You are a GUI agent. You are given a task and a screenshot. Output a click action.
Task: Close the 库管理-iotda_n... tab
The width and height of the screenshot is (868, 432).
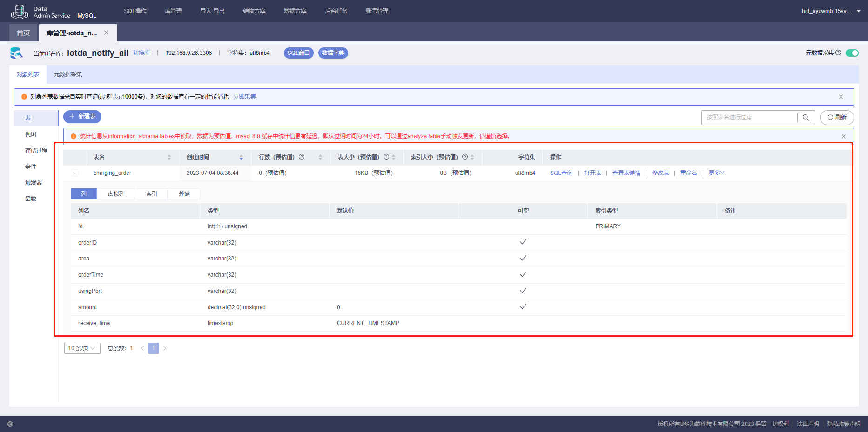click(x=106, y=33)
